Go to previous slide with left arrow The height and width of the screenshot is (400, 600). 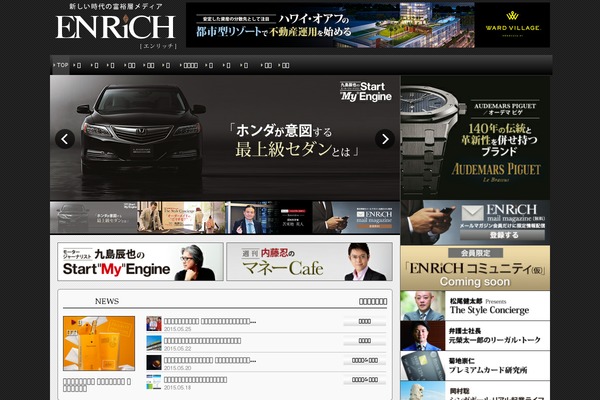coord(65,139)
